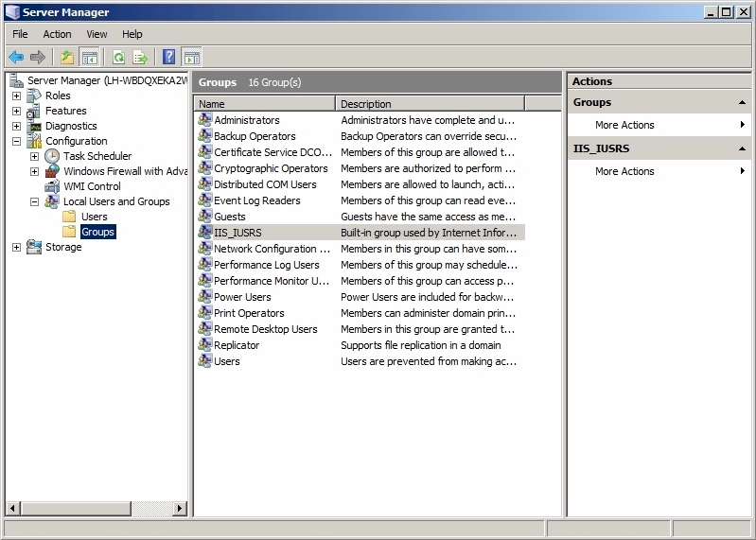This screenshot has height=540, width=756.
Task: Open the Action menu
Action: pyautogui.click(x=57, y=34)
